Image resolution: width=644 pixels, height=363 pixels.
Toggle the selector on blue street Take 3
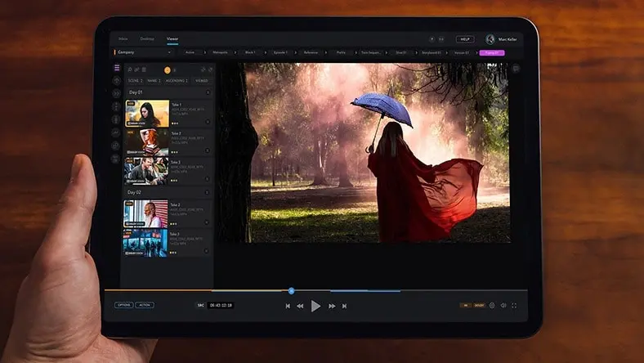pos(206,251)
